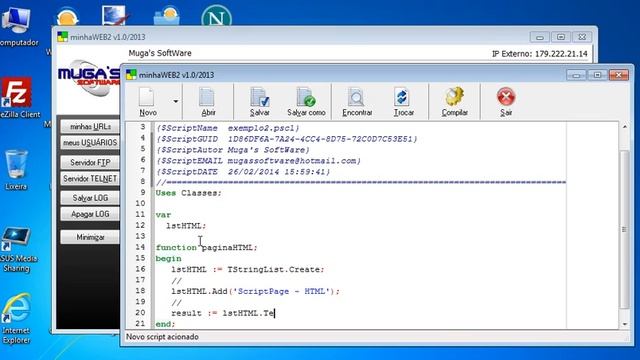The image size is (640, 360).
Task: Open the dropdown arrow beside Novo
Action: click(x=176, y=101)
